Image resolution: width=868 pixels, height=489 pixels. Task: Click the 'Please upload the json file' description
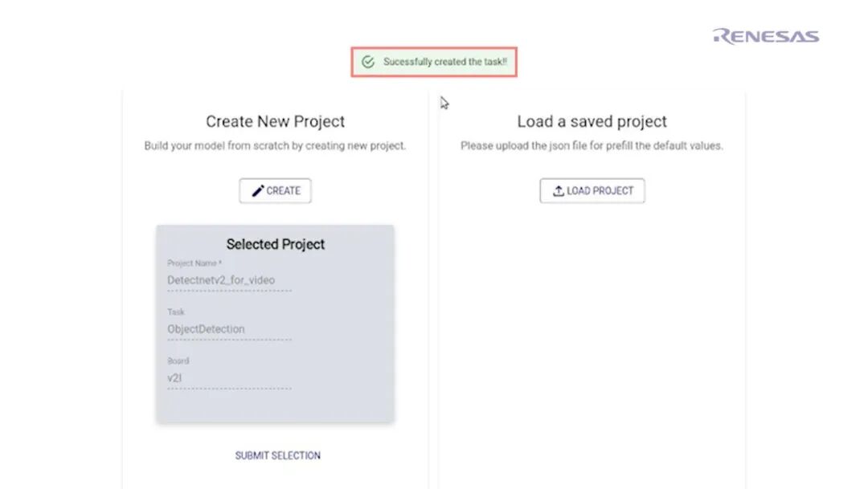point(592,146)
